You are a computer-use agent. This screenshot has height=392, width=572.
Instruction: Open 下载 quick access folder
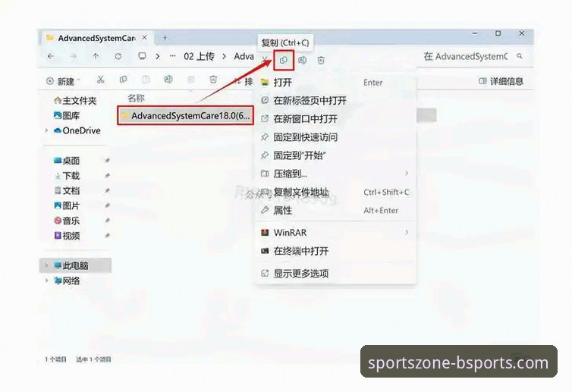(67, 176)
